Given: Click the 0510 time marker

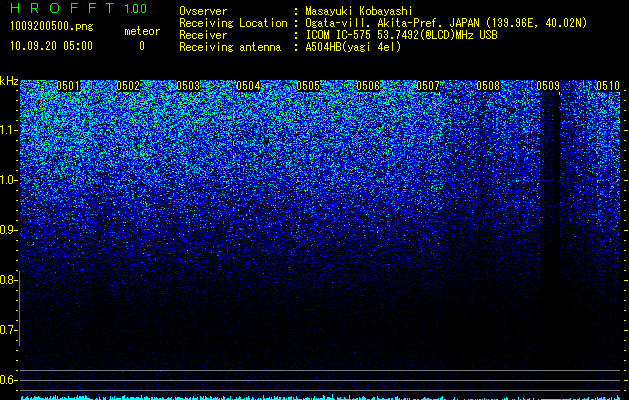Looking at the screenshot, I should click(608, 86).
